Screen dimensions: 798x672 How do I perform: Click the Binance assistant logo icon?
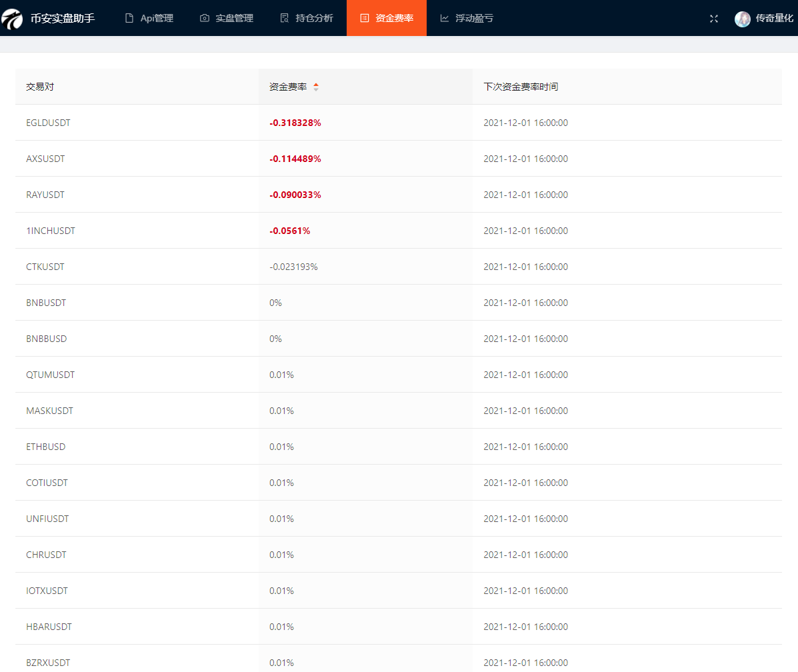pyautogui.click(x=12, y=19)
